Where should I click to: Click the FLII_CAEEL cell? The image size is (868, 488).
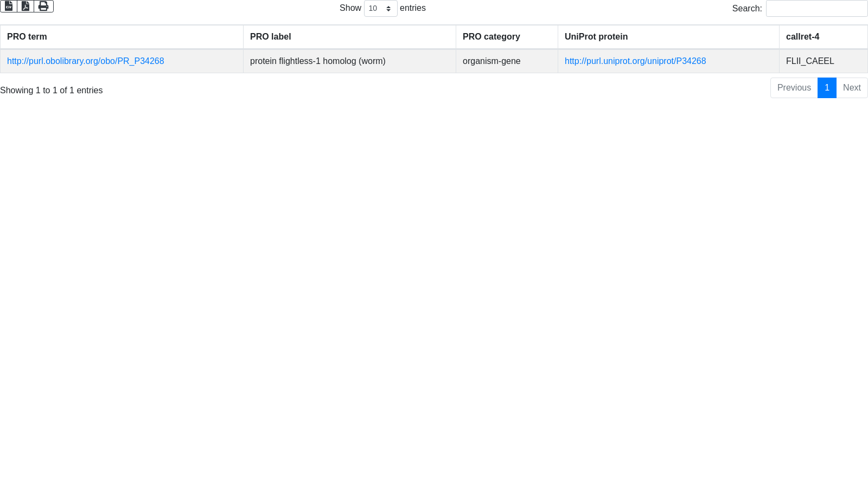(x=809, y=61)
